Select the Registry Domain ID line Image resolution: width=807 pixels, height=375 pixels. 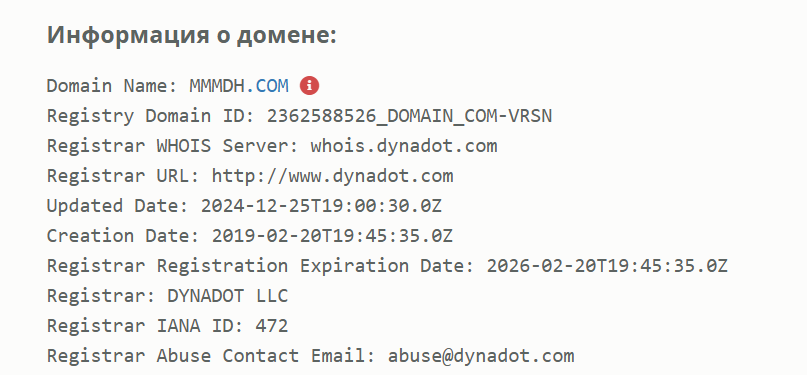(x=299, y=116)
